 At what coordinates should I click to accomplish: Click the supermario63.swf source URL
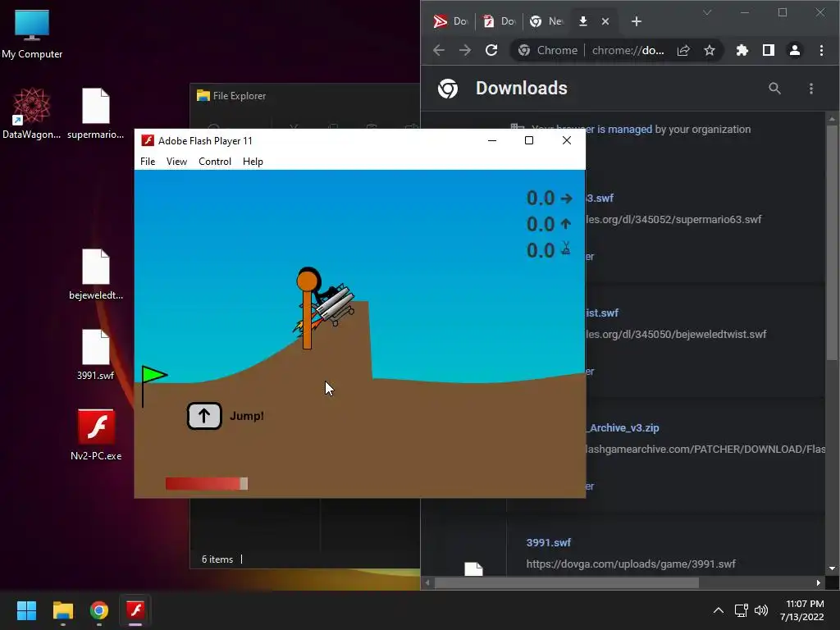(x=674, y=219)
